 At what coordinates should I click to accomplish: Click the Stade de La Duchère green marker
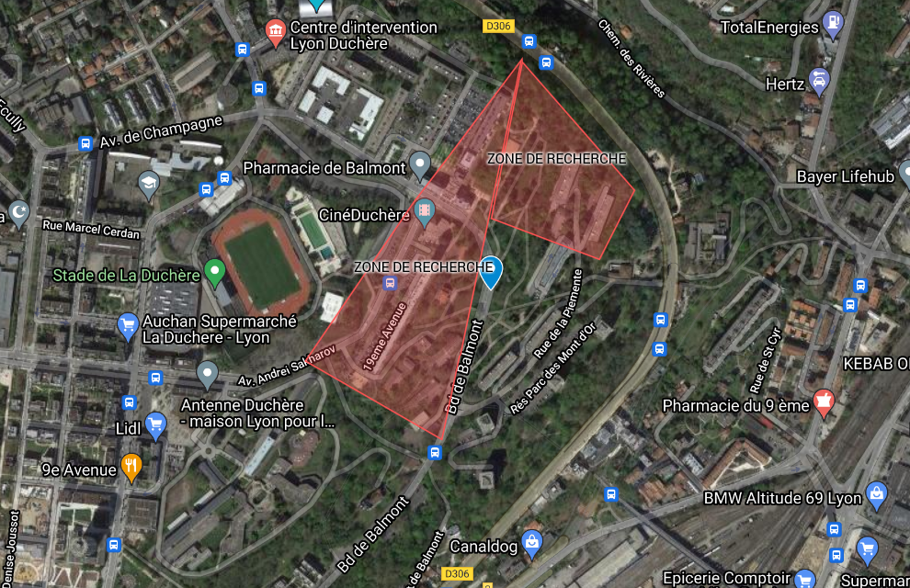coord(215,273)
